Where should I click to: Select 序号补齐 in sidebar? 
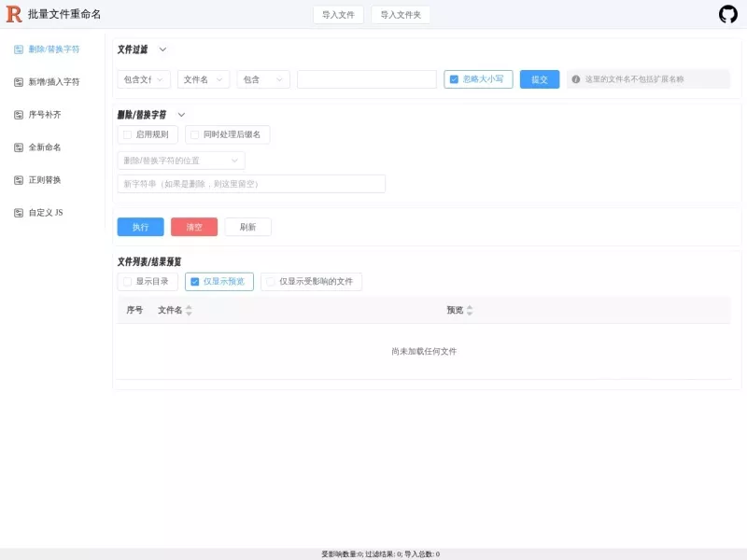(x=45, y=115)
